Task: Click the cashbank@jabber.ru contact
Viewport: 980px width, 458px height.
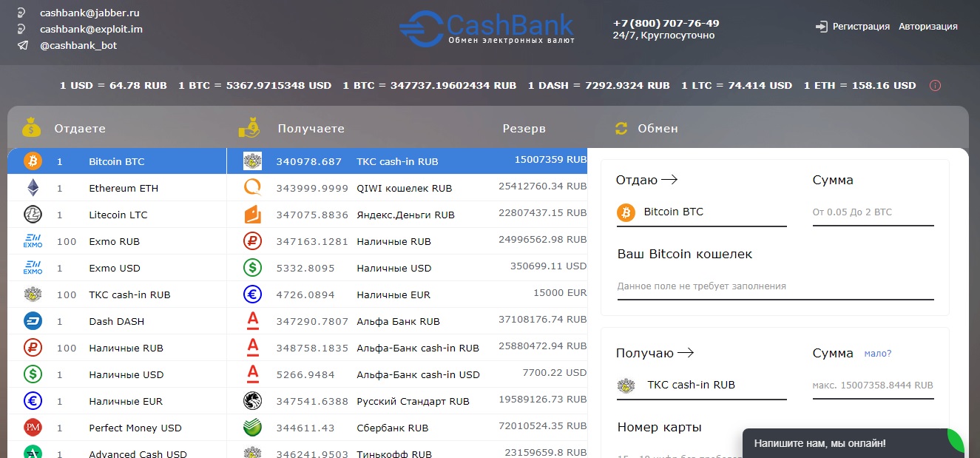Action: [x=89, y=13]
